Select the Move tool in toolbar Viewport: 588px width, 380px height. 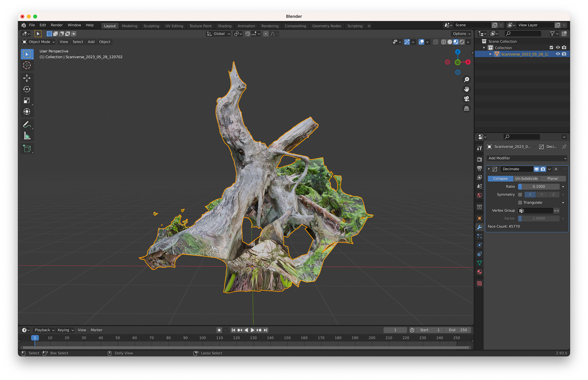coord(27,78)
